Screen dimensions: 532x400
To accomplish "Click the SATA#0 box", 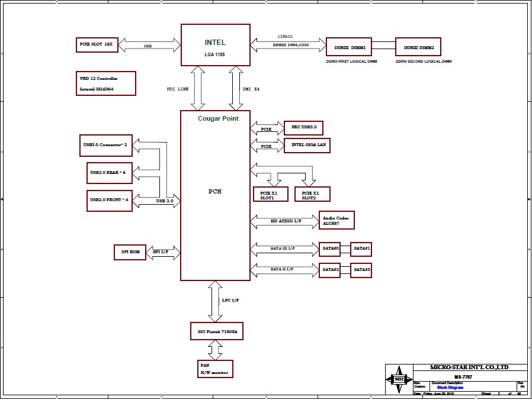I will [x=329, y=250].
